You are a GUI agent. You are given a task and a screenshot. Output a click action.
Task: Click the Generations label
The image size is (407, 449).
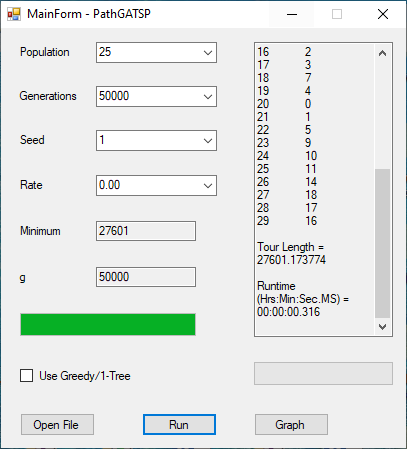pos(48,96)
